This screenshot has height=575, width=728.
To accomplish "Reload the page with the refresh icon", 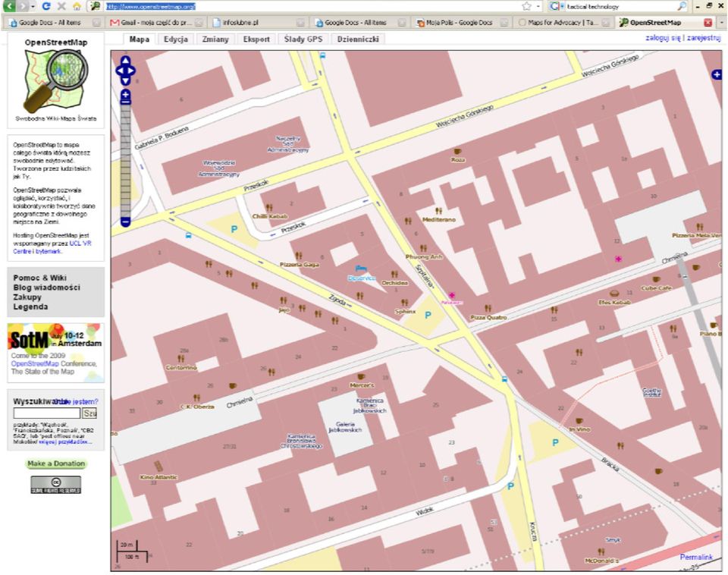I will pos(46,6).
